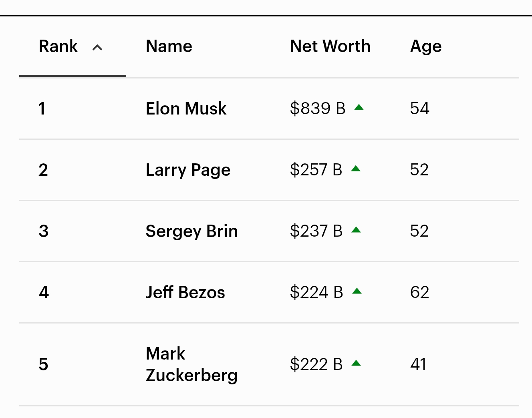Click Larry Page's $257 B net worth
532x418 pixels.
coord(316,170)
